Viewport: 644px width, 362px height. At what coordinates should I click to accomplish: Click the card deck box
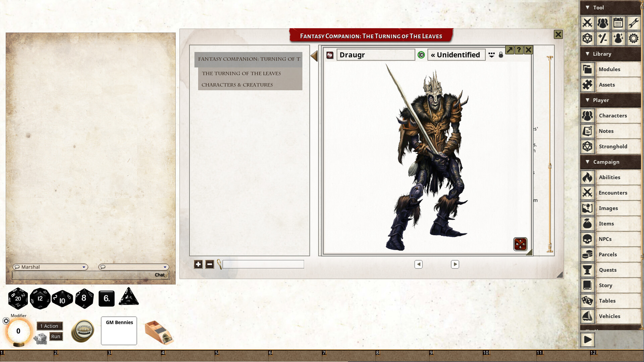pyautogui.click(x=159, y=332)
